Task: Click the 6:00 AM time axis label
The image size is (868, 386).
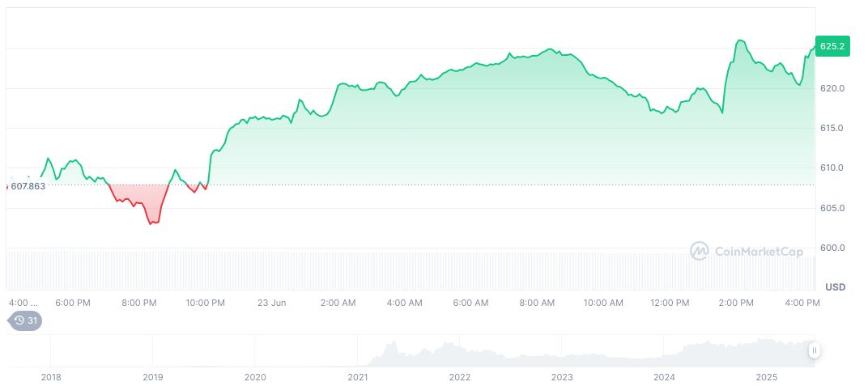Action: [470, 303]
